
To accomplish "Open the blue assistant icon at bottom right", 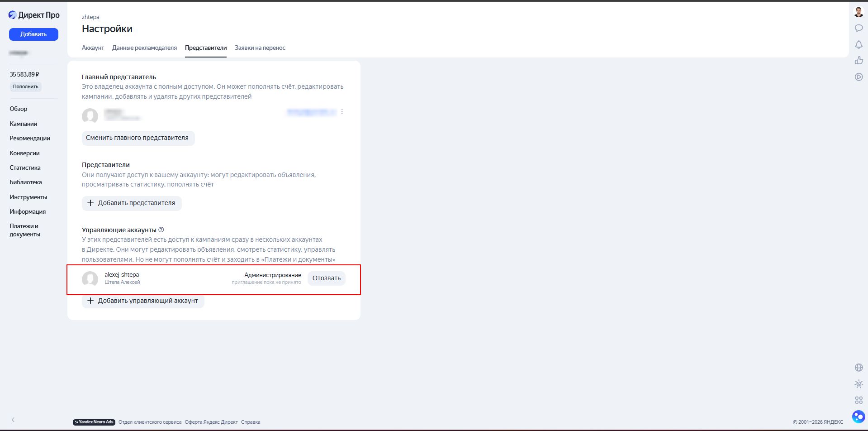I will (x=858, y=417).
